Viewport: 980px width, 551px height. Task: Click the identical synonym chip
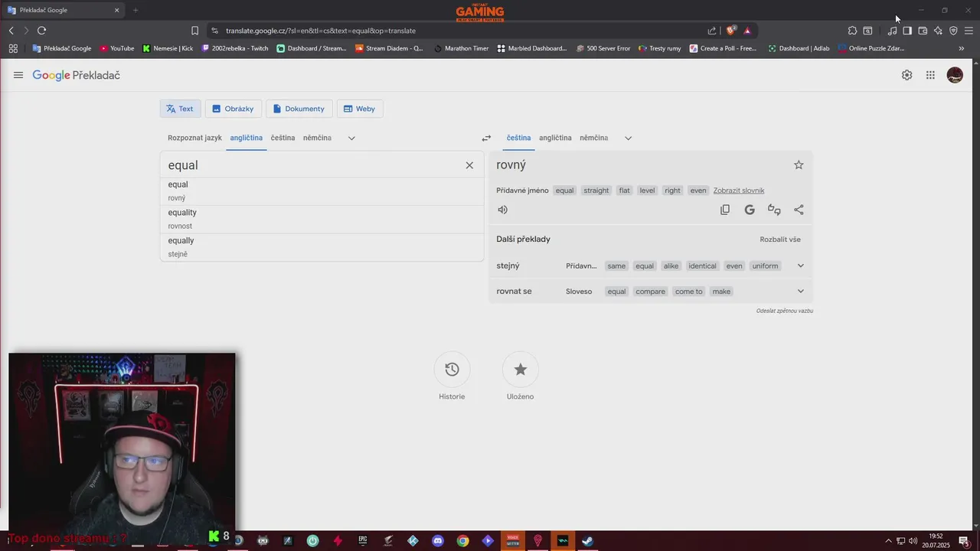pyautogui.click(x=702, y=266)
